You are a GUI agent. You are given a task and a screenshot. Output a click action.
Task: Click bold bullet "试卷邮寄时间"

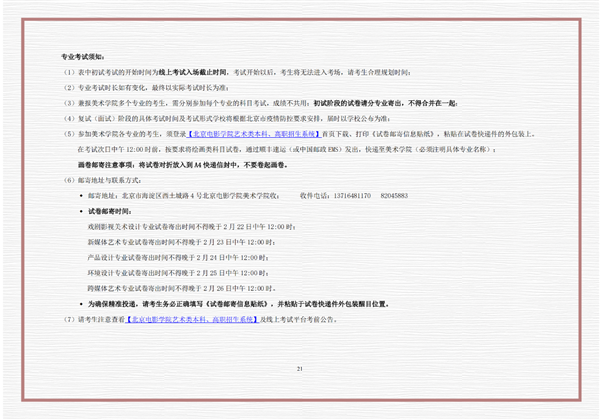click(x=110, y=211)
